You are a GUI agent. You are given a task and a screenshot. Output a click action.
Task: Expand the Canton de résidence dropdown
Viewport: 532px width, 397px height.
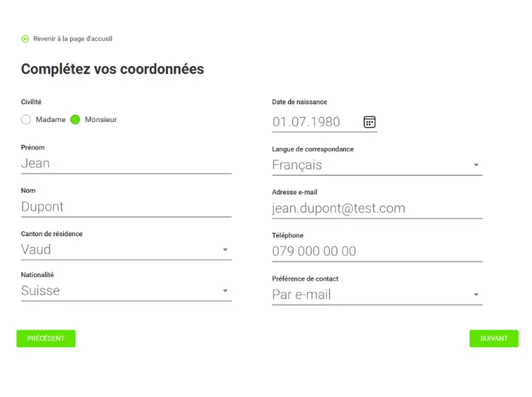225,250
